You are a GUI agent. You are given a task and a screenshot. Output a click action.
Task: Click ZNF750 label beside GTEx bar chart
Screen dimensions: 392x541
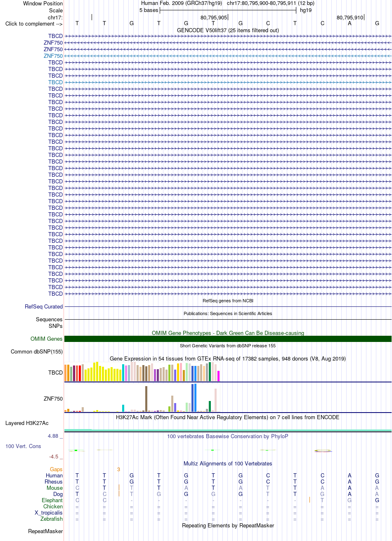[53, 399]
